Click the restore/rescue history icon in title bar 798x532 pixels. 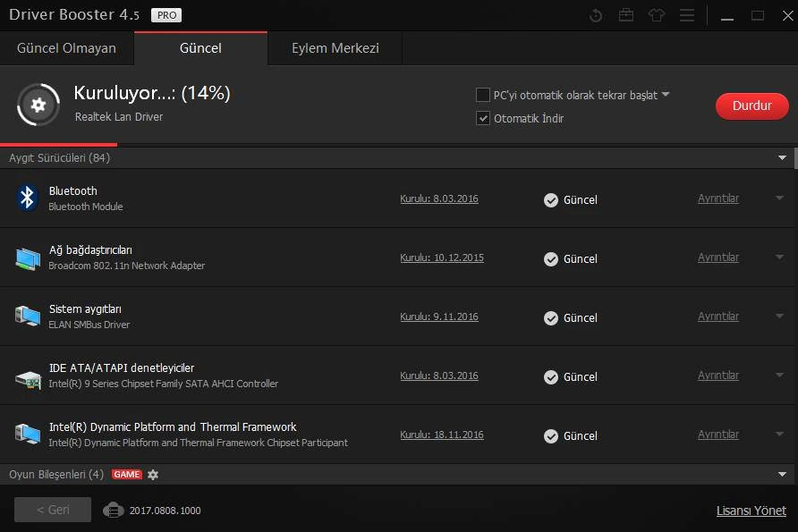pos(596,16)
